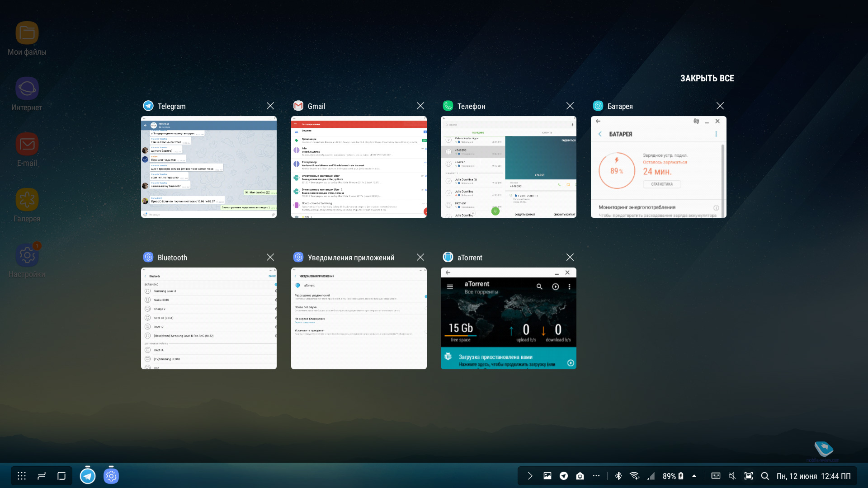Screen dimensions: 868x488
Task: Click the Telegram card header icon
Action: click(148, 106)
